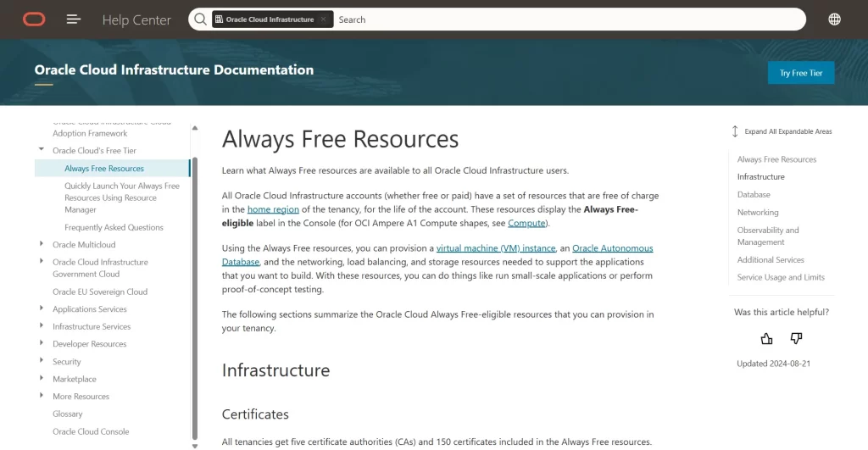868x450 pixels.
Task: Expand the Developer Resources section
Action: tap(42, 343)
